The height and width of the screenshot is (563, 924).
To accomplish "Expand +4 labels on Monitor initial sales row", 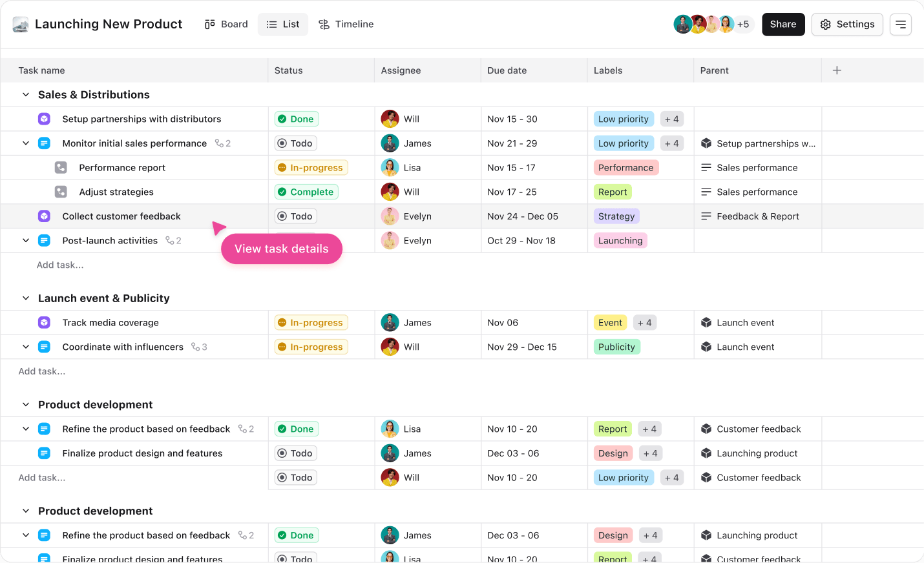I will pos(671,143).
